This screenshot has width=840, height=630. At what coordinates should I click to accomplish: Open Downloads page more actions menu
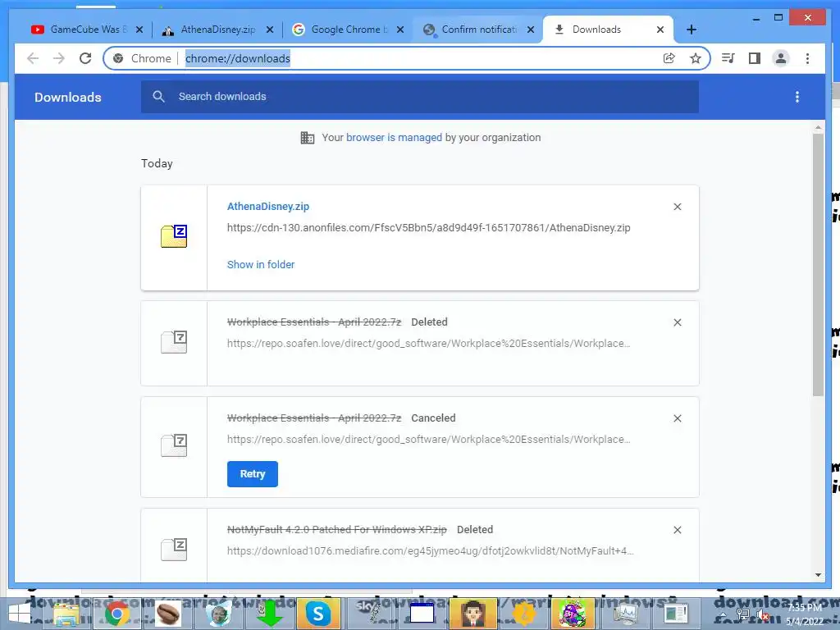pos(797,97)
